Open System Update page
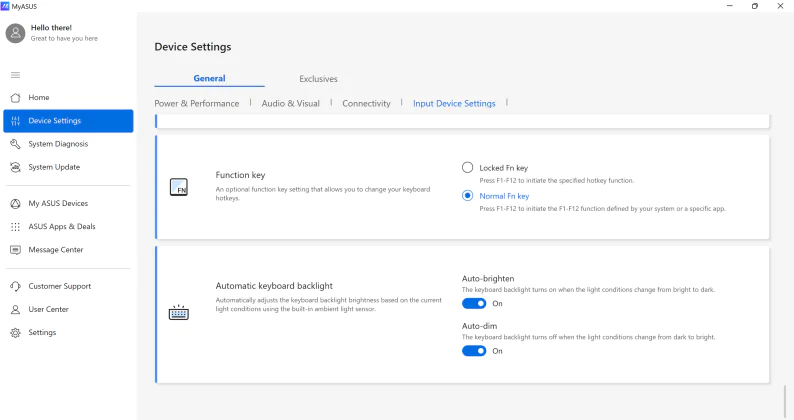 click(68, 167)
